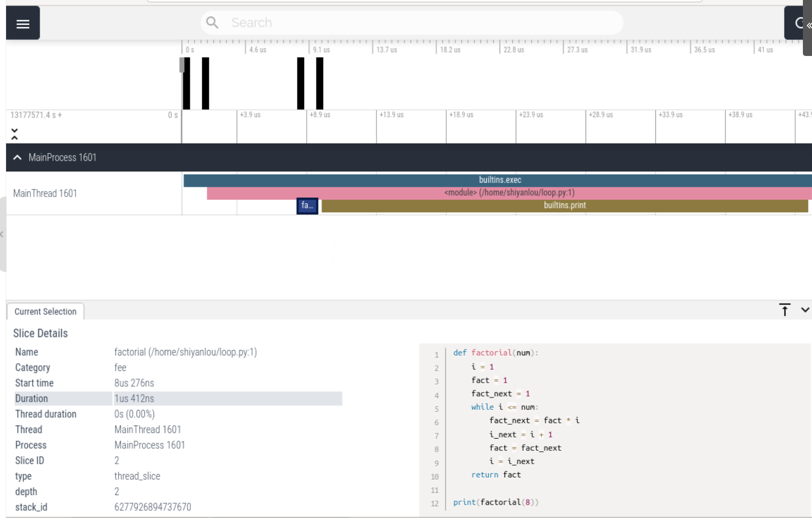Click the magnifier icon in search bar
This screenshot has height=518, width=812.
pyautogui.click(x=212, y=23)
